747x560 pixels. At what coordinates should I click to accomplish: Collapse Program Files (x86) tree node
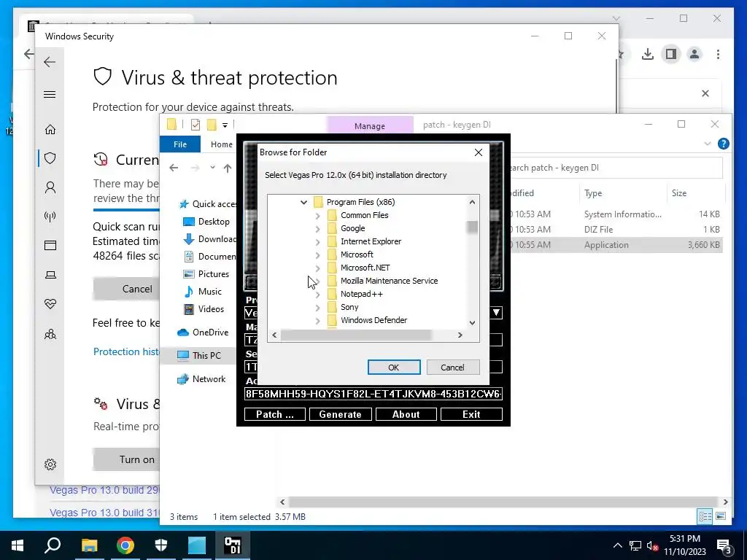point(303,203)
